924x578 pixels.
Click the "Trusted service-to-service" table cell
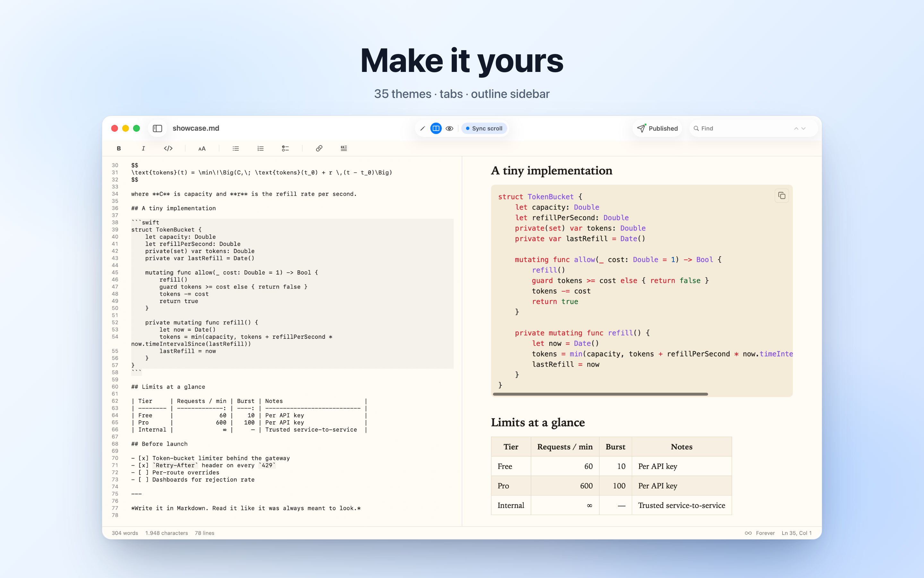coord(681,505)
